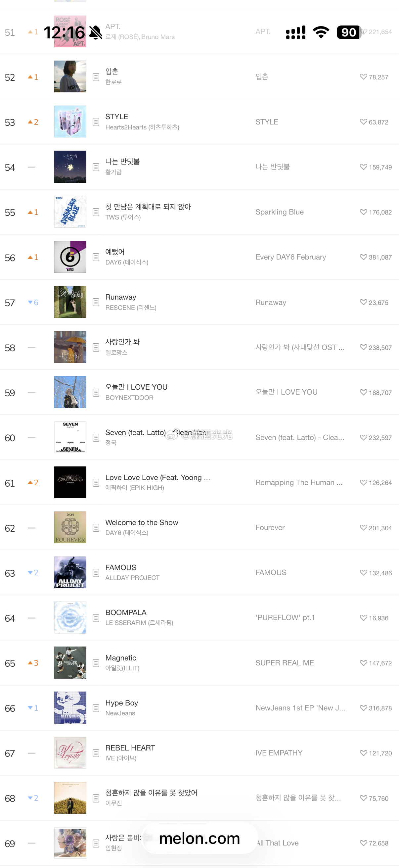Like 예뻤어 via the 381,087 heart
The image size is (399, 868).
(x=363, y=257)
